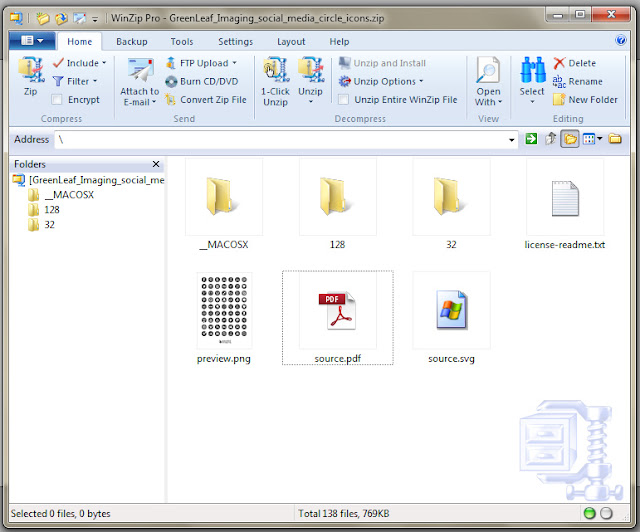The height and width of the screenshot is (532, 640).
Task: Toggle the Folders pane button
Action: (x=570, y=139)
